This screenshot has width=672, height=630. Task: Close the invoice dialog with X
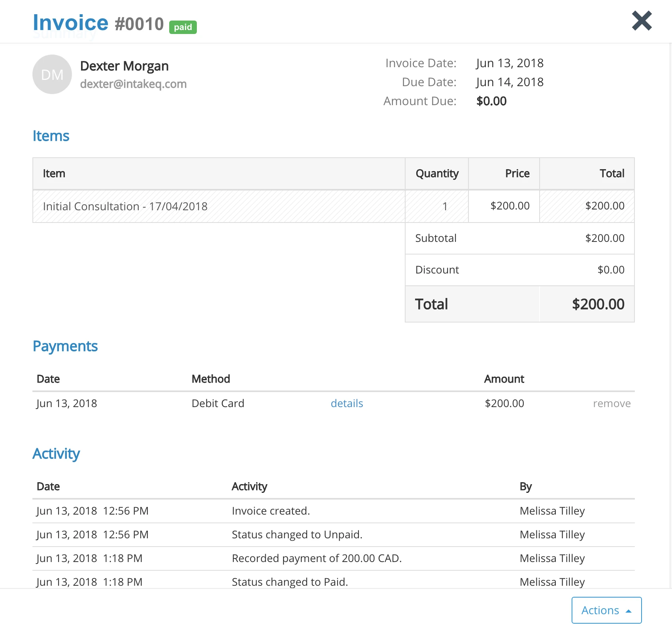point(642,21)
